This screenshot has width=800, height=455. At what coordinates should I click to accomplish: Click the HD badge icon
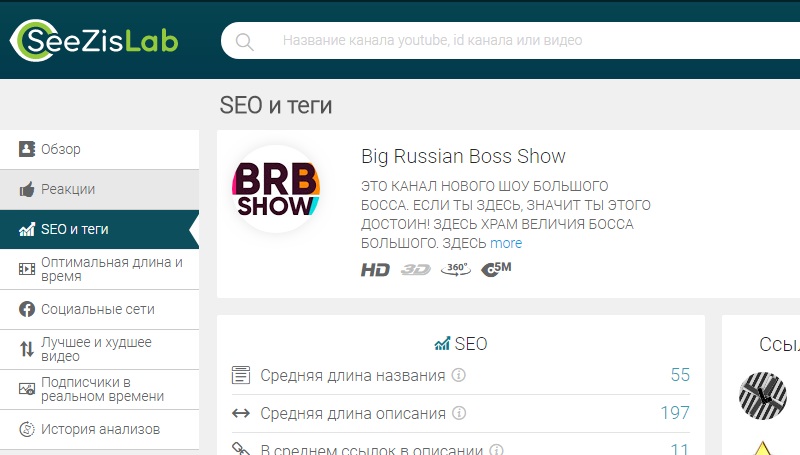[375, 269]
